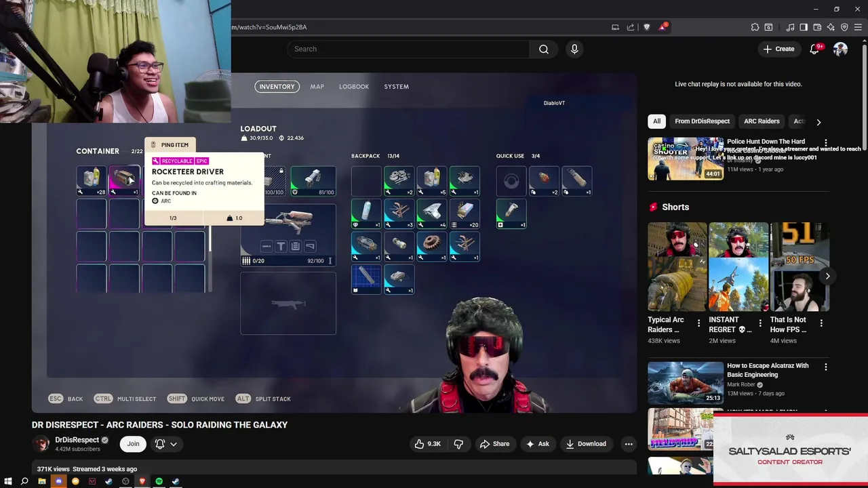Open the Brave wallet icon in toolbar
The height and width of the screenshot is (488, 868).
coord(817,27)
